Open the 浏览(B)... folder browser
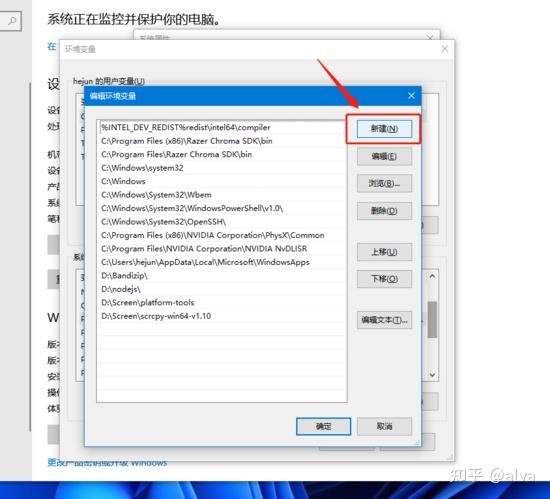This screenshot has width=550, height=499. 384,183
